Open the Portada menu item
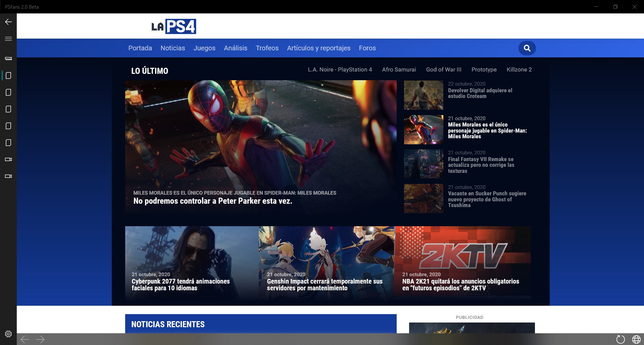 [140, 48]
